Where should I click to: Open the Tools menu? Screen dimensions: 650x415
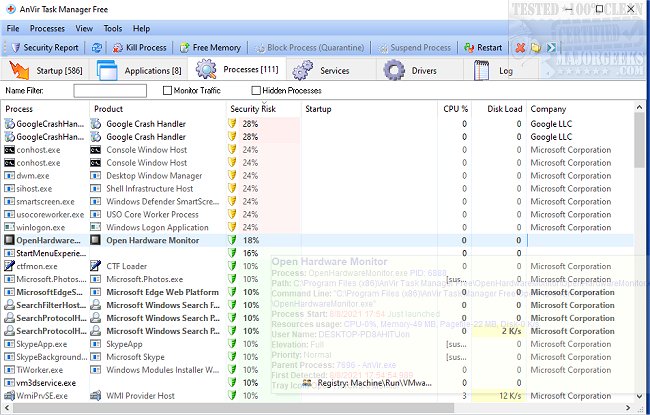[x=113, y=28]
